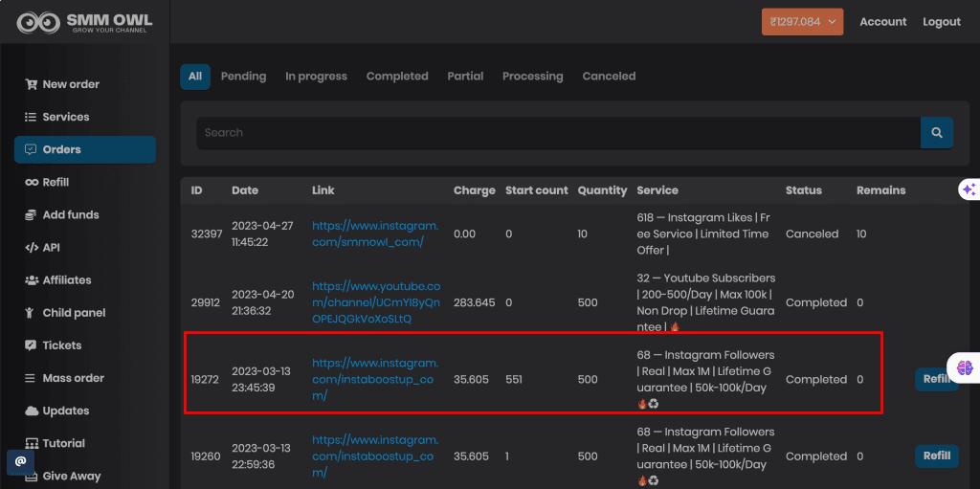Log out using the Logout link
Image resolution: width=980 pixels, height=489 pixels.
coord(941,22)
